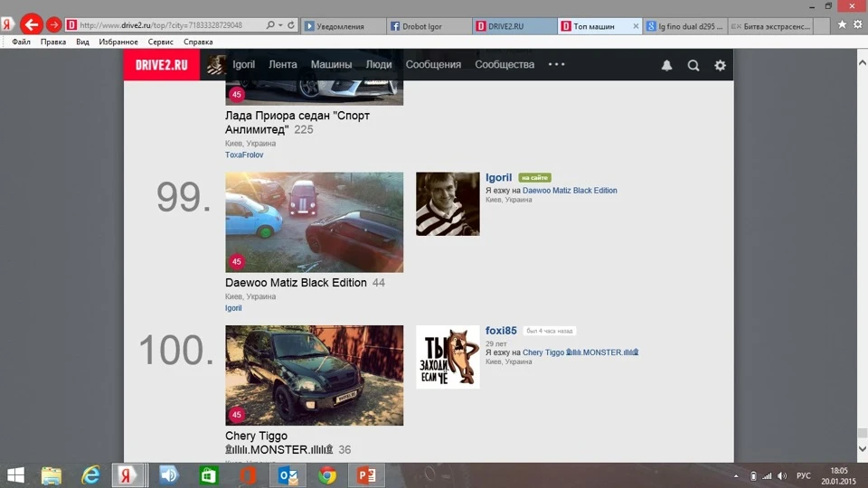Image resolution: width=868 pixels, height=488 pixels.
Task: Click the address bar search magnifier
Action: point(270,25)
